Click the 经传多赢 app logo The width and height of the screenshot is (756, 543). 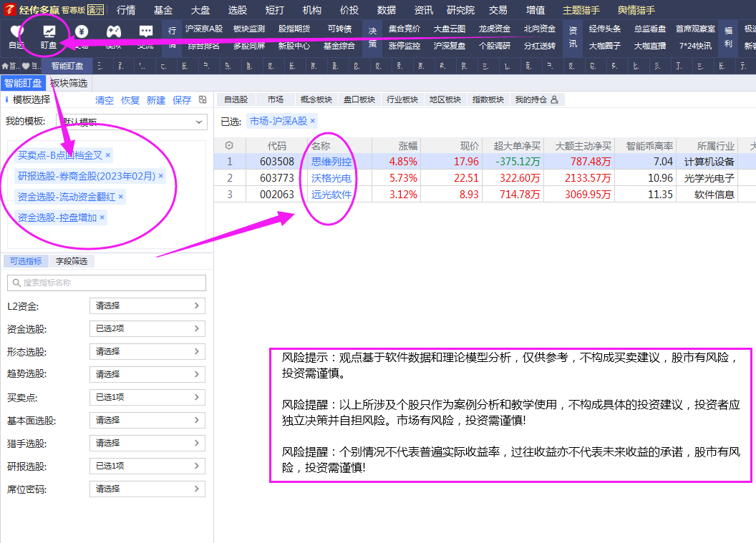click(9, 9)
